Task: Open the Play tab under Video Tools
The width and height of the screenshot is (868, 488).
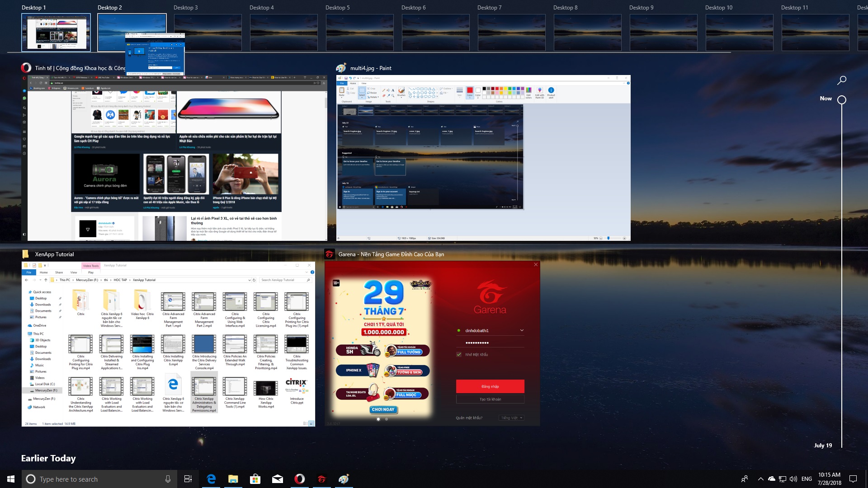Action: (91, 272)
